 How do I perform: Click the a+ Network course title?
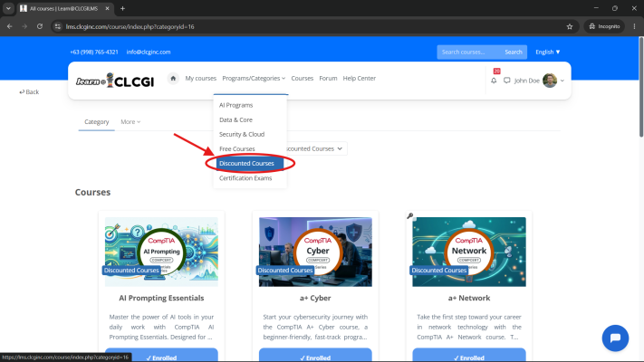[x=469, y=298]
